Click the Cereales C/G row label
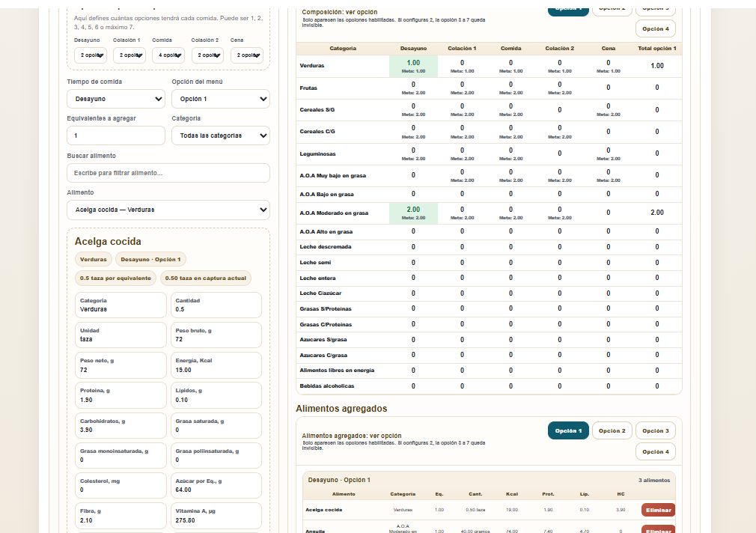The height and width of the screenshot is (533, 756). (x=317, y=131)
